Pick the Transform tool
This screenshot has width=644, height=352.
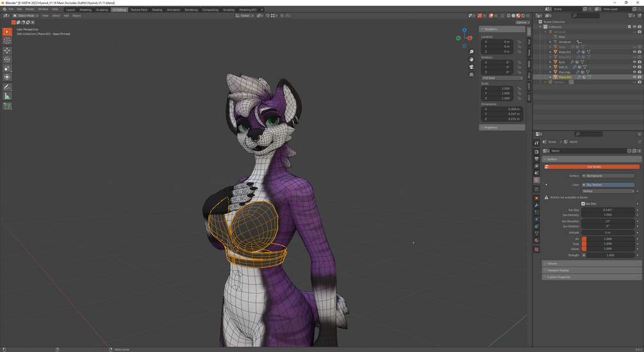7,77
